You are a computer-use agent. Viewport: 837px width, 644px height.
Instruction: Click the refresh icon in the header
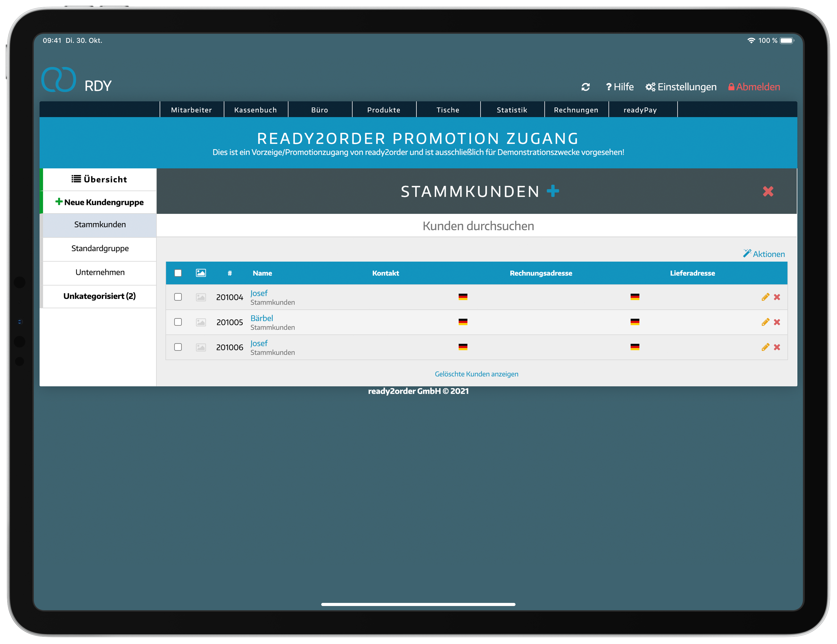tap(586, 87)
